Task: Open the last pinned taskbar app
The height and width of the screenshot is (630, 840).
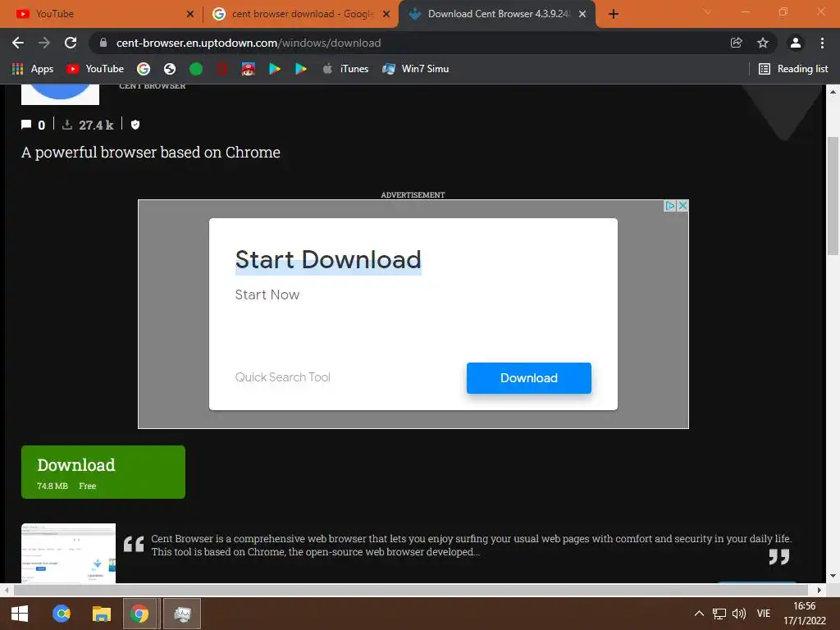Action: (182, 614)
